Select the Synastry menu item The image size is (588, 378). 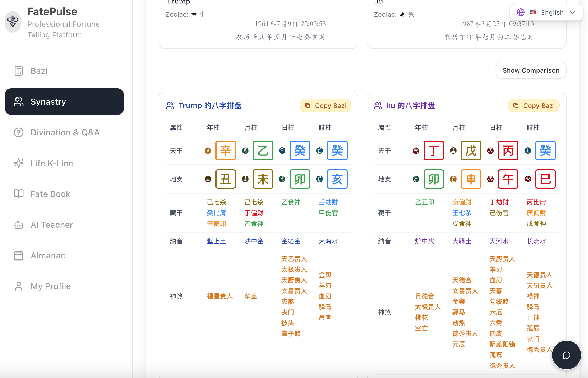click(x=64, y=102)
